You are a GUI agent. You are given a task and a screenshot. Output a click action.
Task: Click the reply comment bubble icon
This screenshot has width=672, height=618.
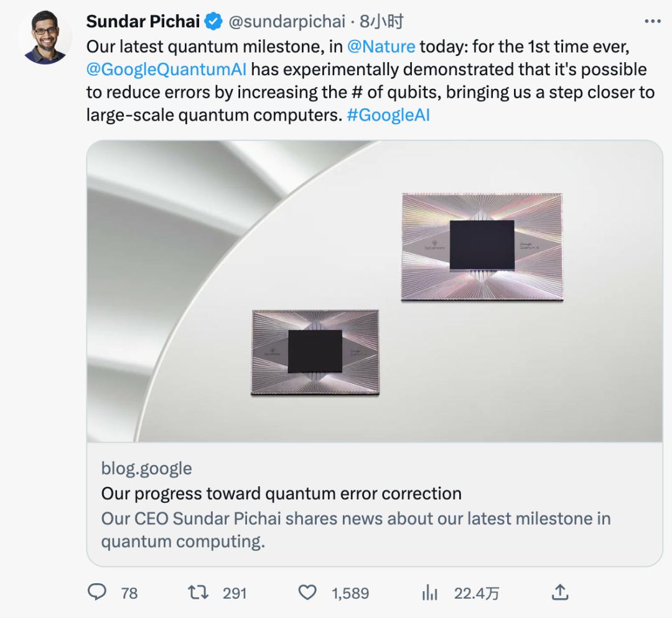[x=97, y=592]
